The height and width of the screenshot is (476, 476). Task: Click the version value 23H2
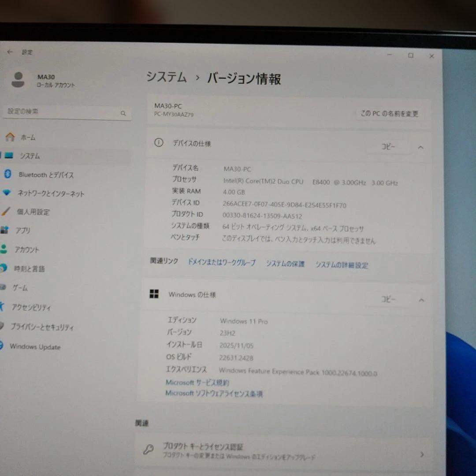click(x=228, y=333)
